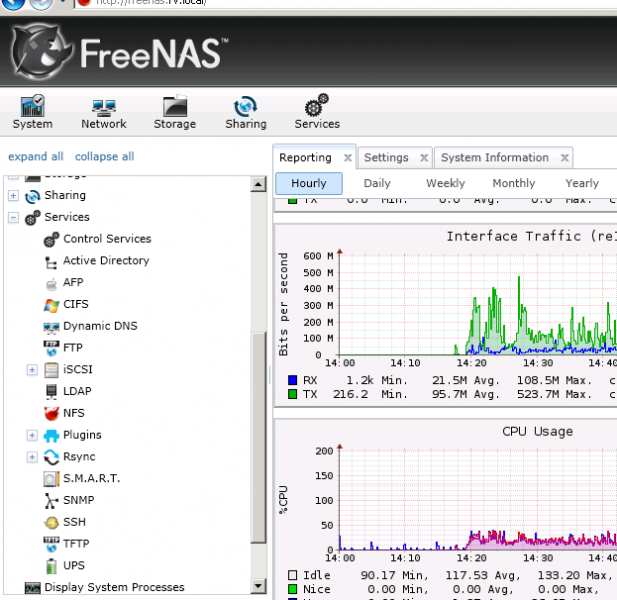Collapse the Services tree node
The height and width of the screenshot is (600, 617).
coord(13,217)
